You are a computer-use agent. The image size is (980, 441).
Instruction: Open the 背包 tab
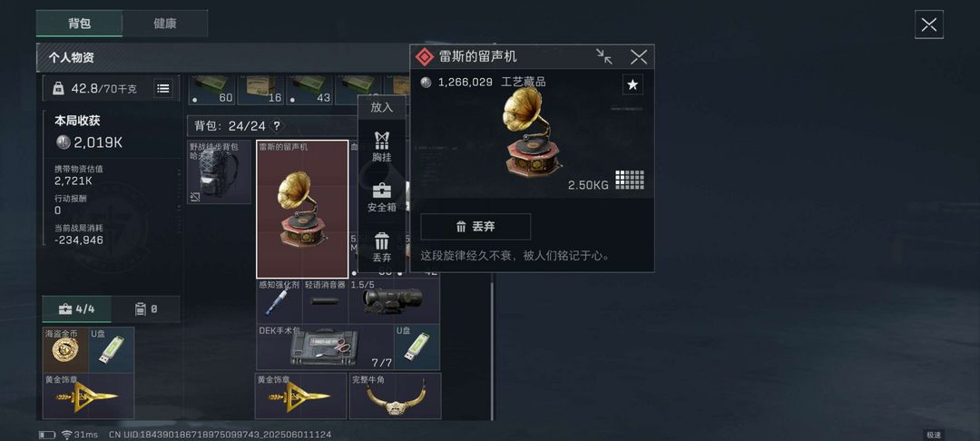(79, 24)
